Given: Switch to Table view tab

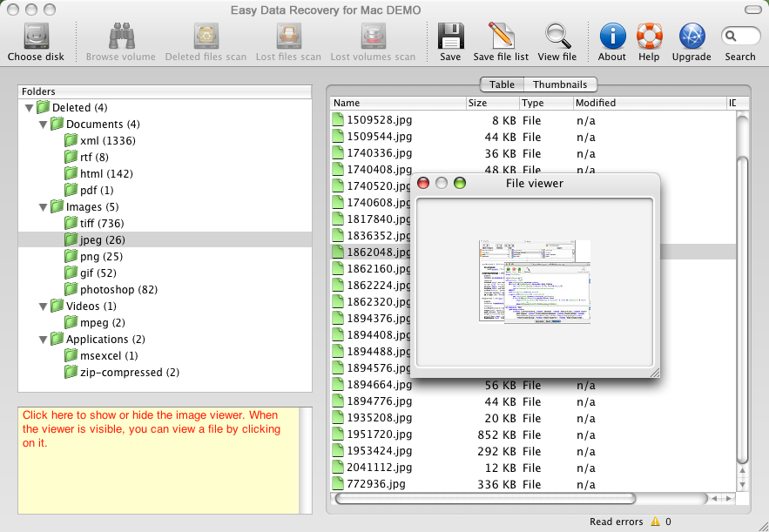Looking at the screenshot, I should click(502, 84).
